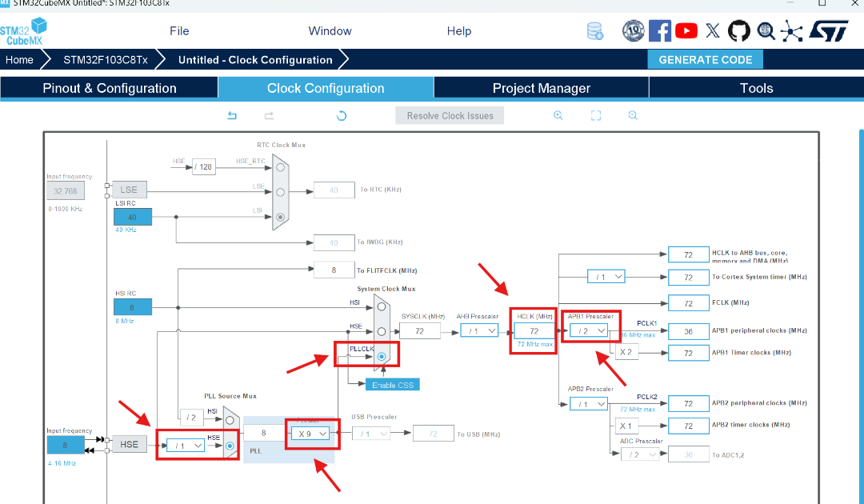
Task: Redo the clock change
Action: (x=269, y=116)
